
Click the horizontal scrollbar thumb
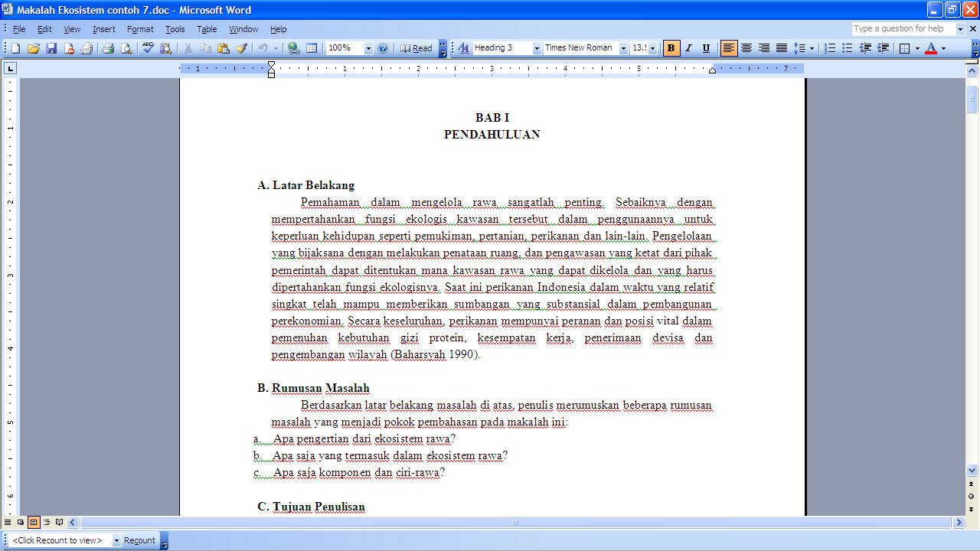515,523
